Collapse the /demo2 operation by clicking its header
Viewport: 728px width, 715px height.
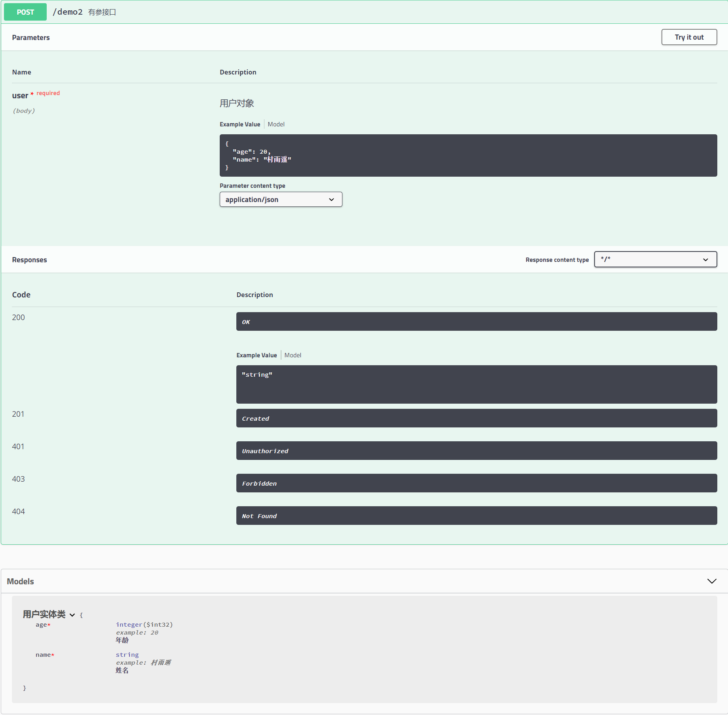(x=356, y=12)
